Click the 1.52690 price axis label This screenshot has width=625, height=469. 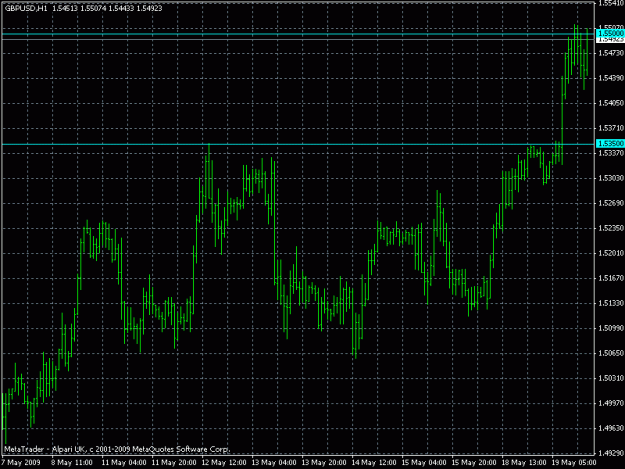click(x=611, y=203)
